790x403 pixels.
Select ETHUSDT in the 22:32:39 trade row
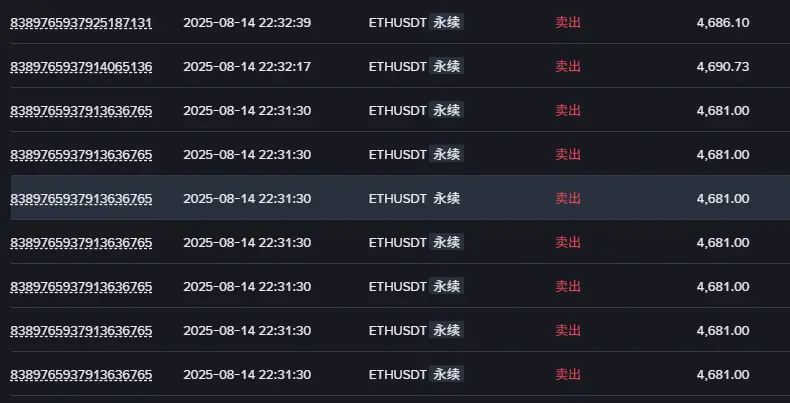tap(398, 23)
